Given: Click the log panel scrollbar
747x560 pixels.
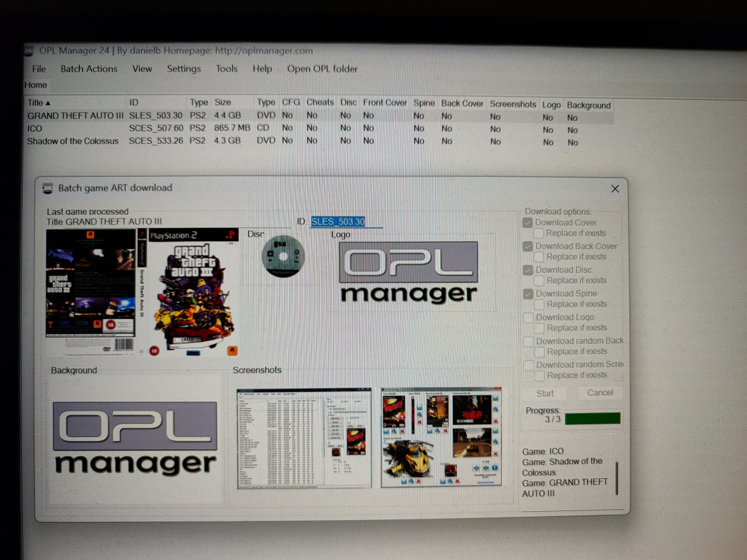Looking at the screenshot, I should point(617,478).
